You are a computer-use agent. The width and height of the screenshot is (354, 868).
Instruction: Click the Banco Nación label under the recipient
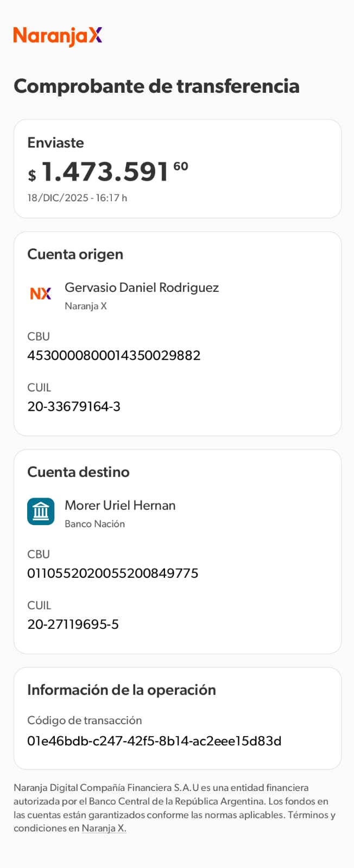tap(94, 524)
